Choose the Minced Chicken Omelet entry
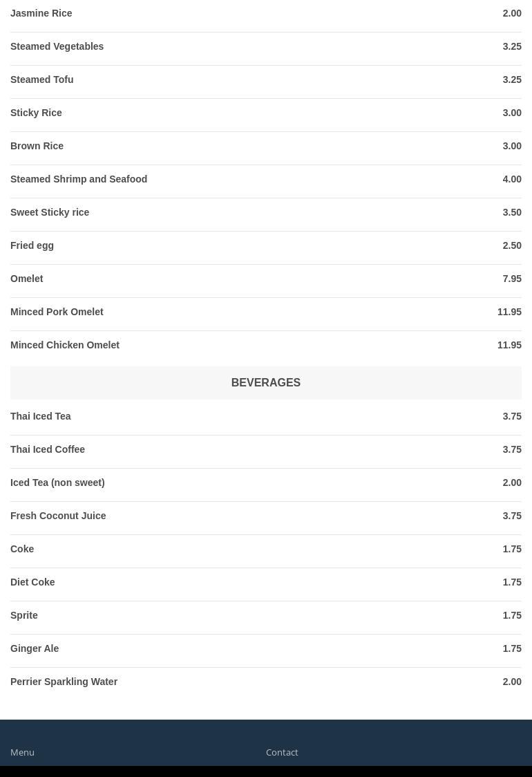The width and height of the screenshot is (532, 777). 65,345
